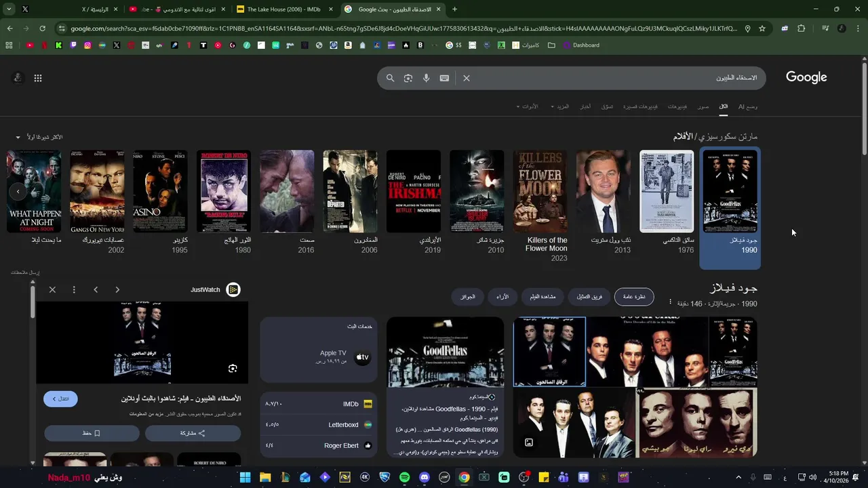This screenshot has height=488, width=868.
Task: Open a new browser tab
Action: pyautogui.click(x=454, y=9)
